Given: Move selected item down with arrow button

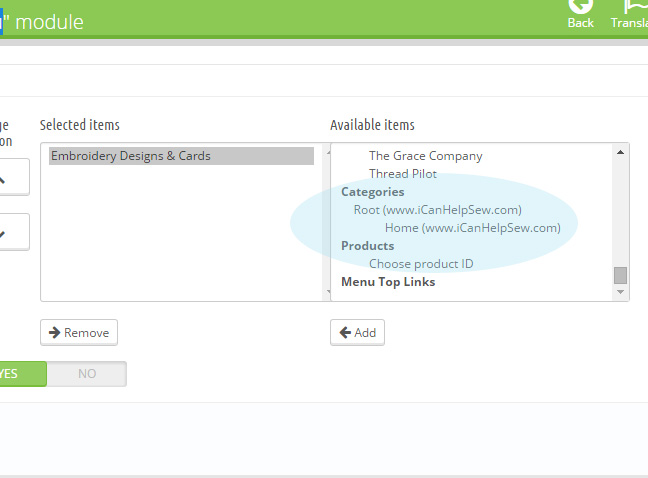Looking at the screenshot, I should pyautogui.click(x=14, y=232).
